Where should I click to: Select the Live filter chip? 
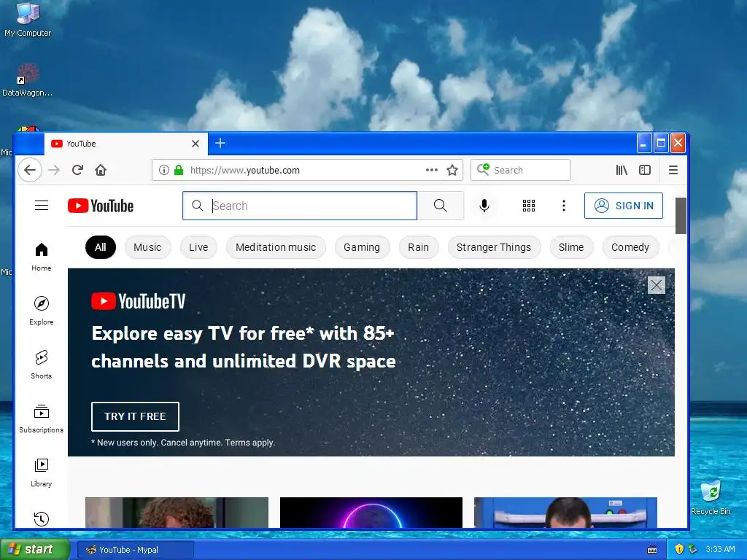pyautogui.click(x=198, y=247)
